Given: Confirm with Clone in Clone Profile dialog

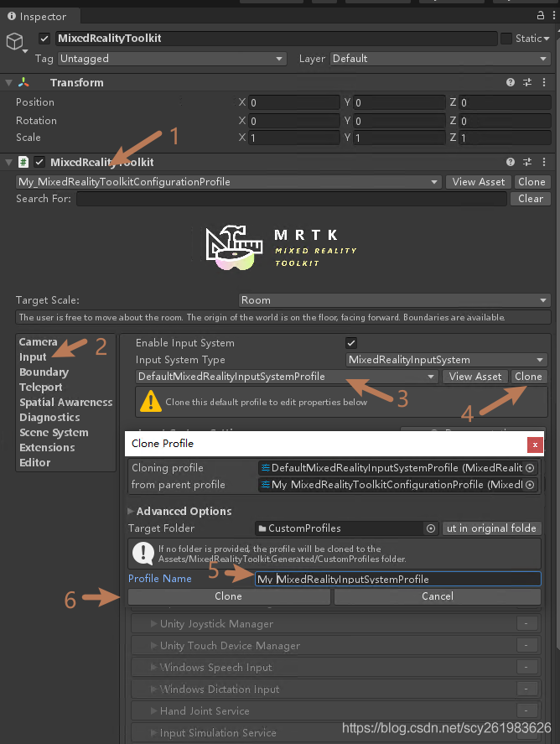Looking at the screenshot, I should tap(229, 596).
